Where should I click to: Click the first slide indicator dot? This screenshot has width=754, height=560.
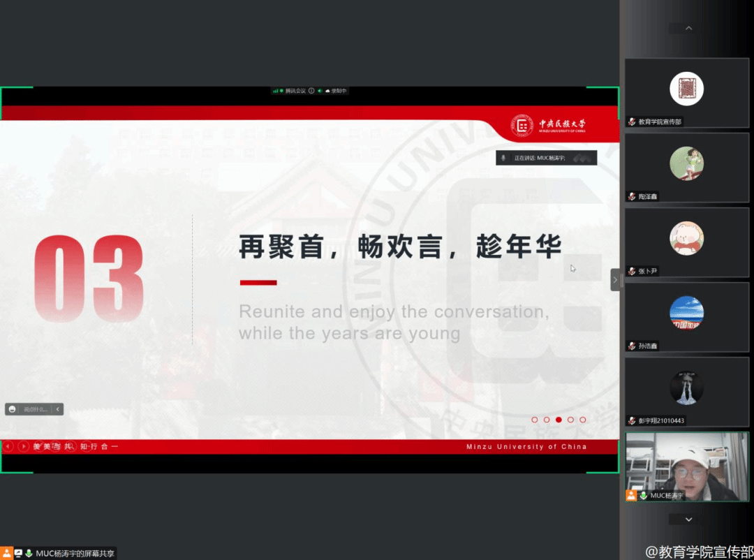click(535, 420)
